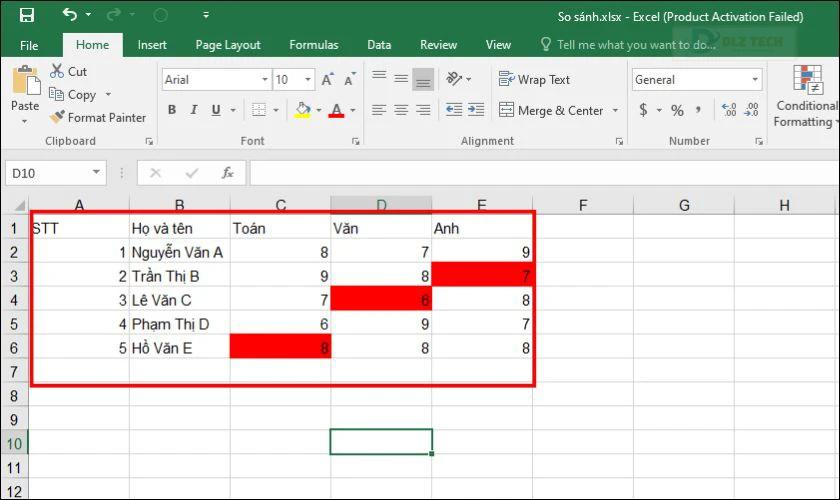Center text horizontally
The height and width of the screenshot is (500, 840).
tap(401, 110)
